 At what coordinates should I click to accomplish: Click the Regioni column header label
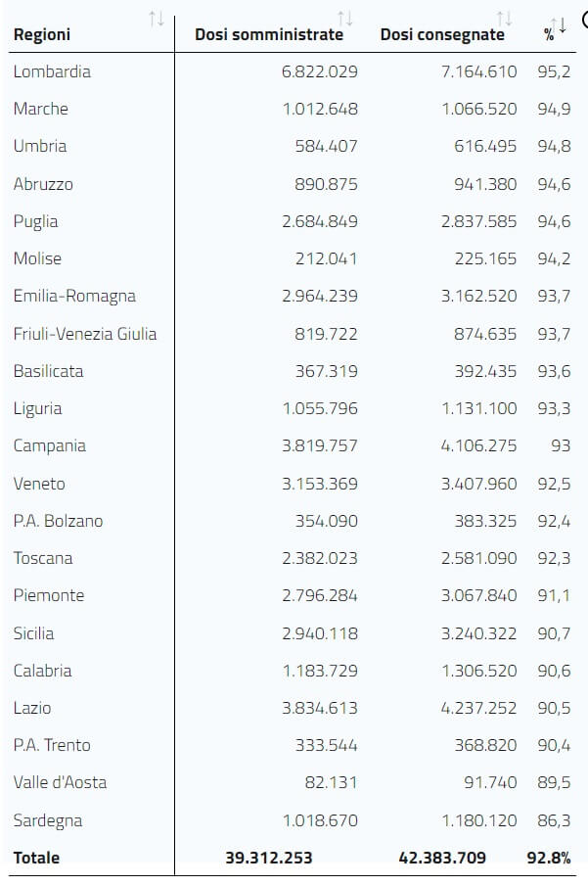pyautogui.click(x=42, y=35)
